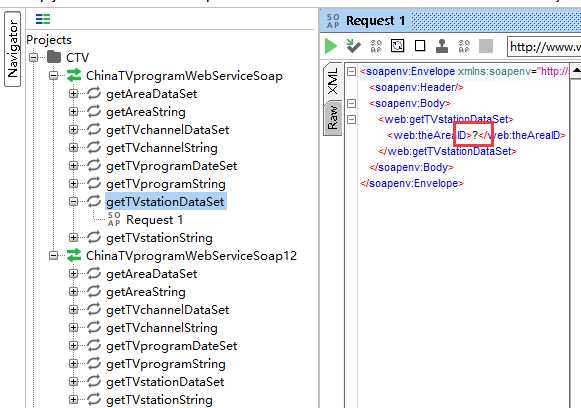Click the empty square outline toolbar icon
The image size is (581, 408).
pyautogui.click(x=420, y=46)
